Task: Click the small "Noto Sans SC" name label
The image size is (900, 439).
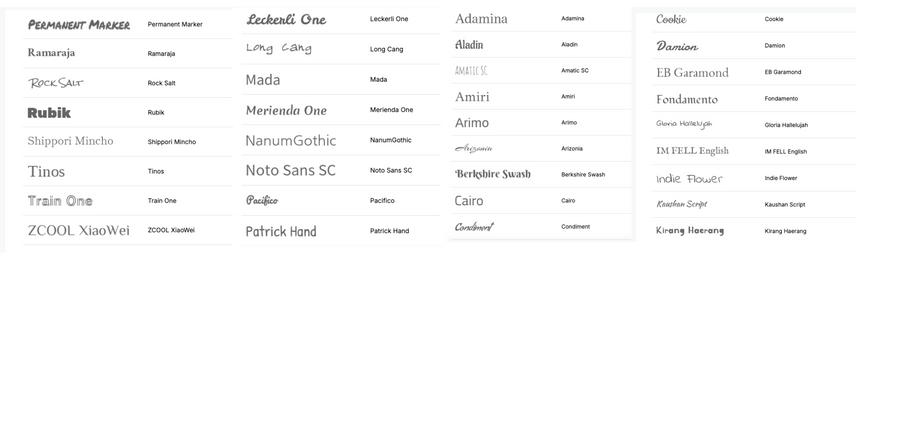Action: (391, 170)
